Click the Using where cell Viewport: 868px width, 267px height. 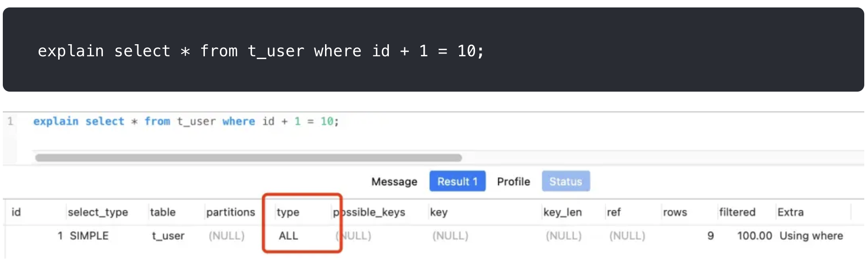point(811,236)
